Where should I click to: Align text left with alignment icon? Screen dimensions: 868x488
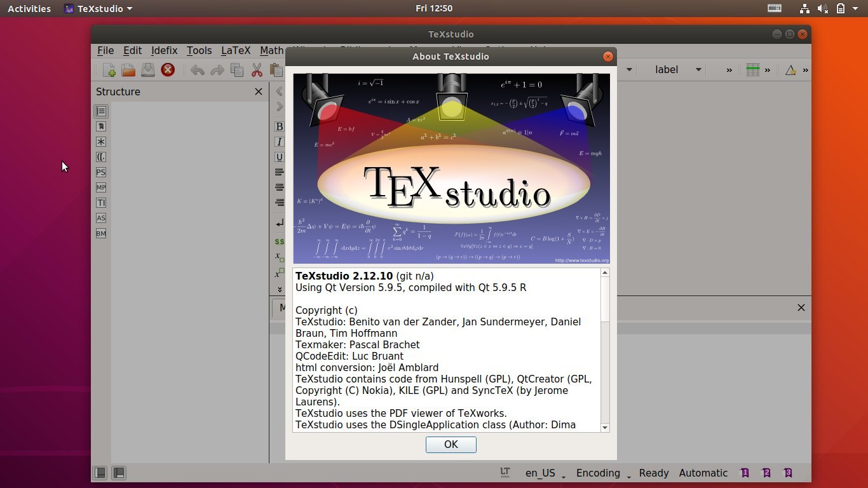279,172
